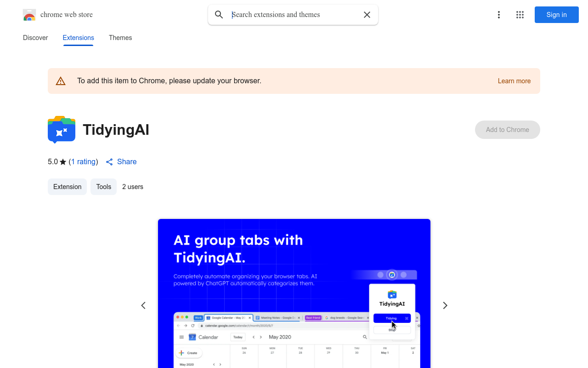
Task: Focus the search extensions and themes field
Action: point(293,15)
